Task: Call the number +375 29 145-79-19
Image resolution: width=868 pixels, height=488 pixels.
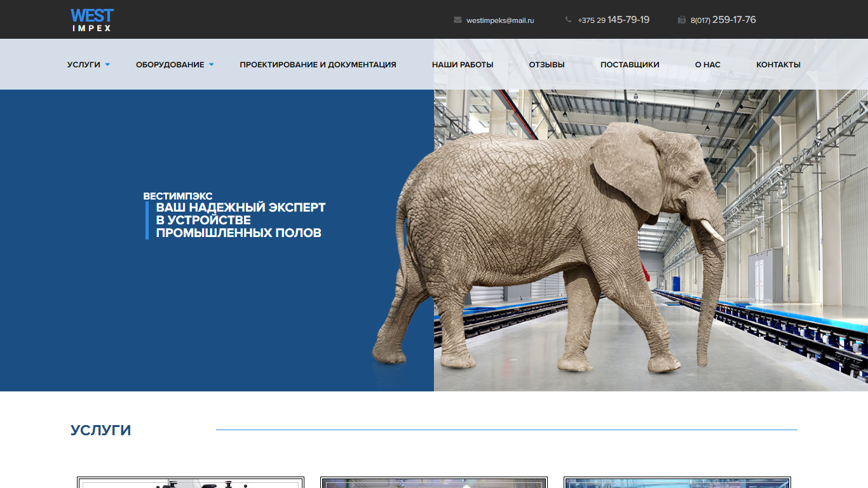Action: click(x=614, y=20)
